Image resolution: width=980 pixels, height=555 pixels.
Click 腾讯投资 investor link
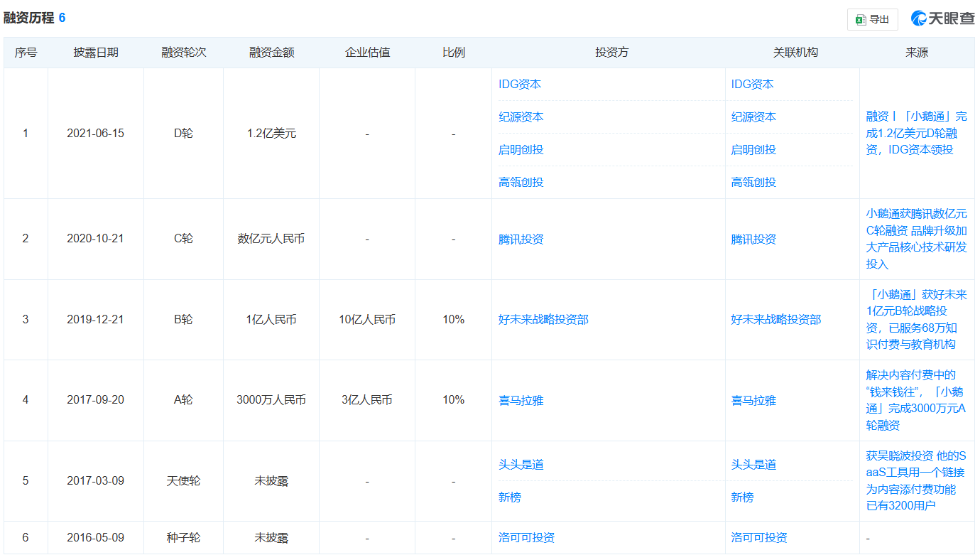pyautogui.click(x=521, y=239)
